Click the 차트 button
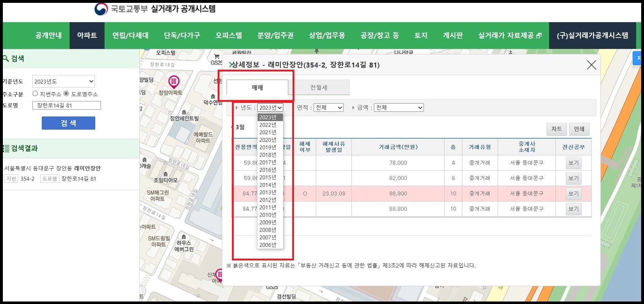 pos(557,129)
